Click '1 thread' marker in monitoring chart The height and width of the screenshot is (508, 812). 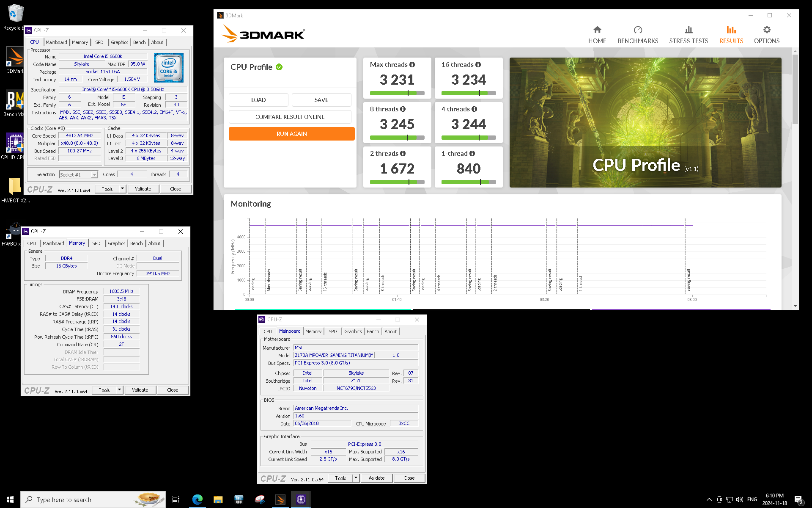tap(581, 284)
